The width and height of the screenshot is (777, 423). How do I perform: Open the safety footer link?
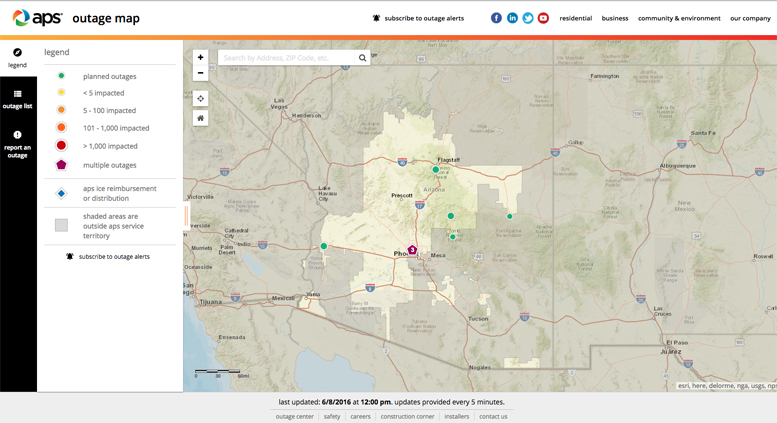(332, 417)
